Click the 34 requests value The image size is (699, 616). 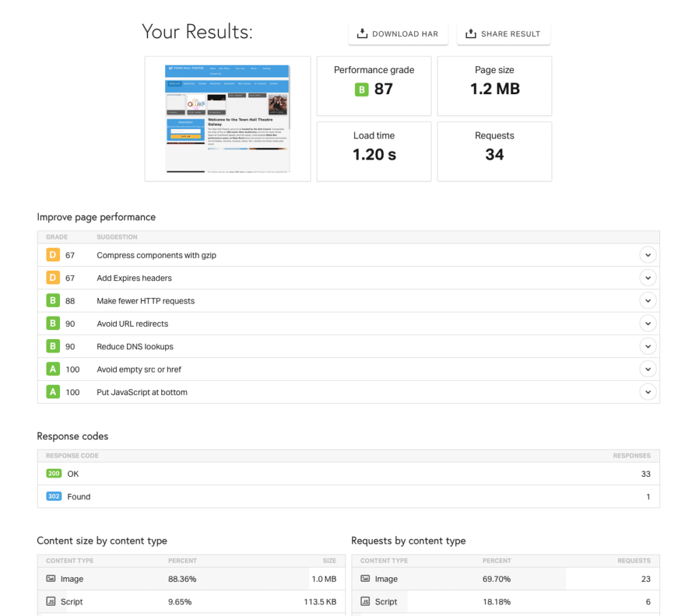494,155
